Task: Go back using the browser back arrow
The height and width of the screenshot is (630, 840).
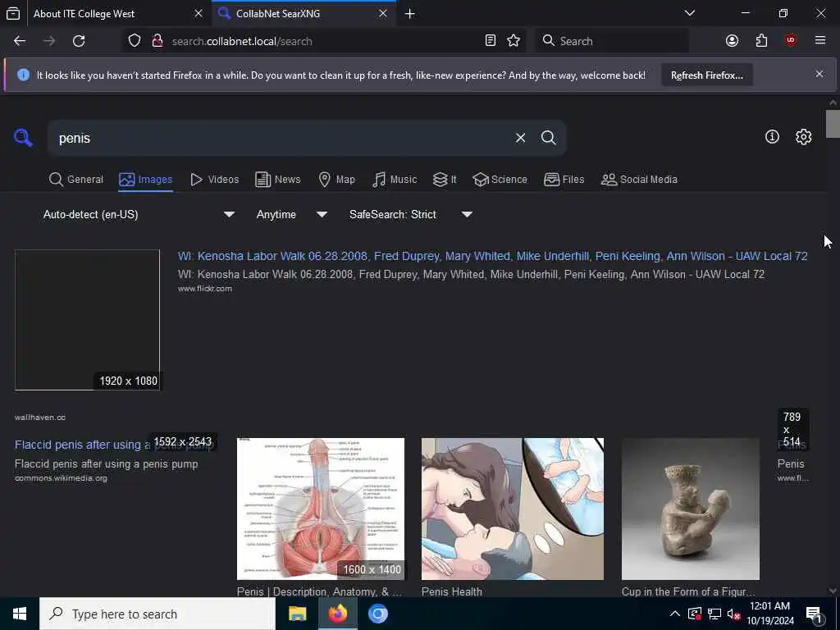Action: pos(20,41)
